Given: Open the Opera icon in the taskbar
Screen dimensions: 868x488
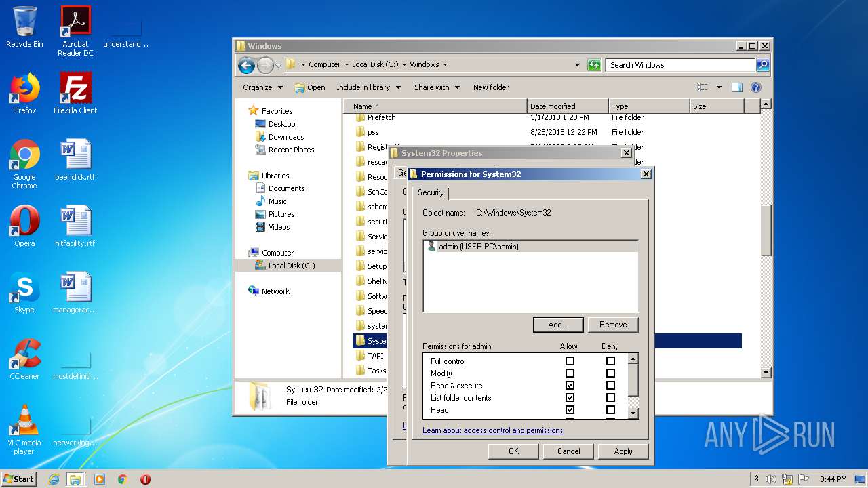Looking at the screenshot, I should click(x=145, y=479).
